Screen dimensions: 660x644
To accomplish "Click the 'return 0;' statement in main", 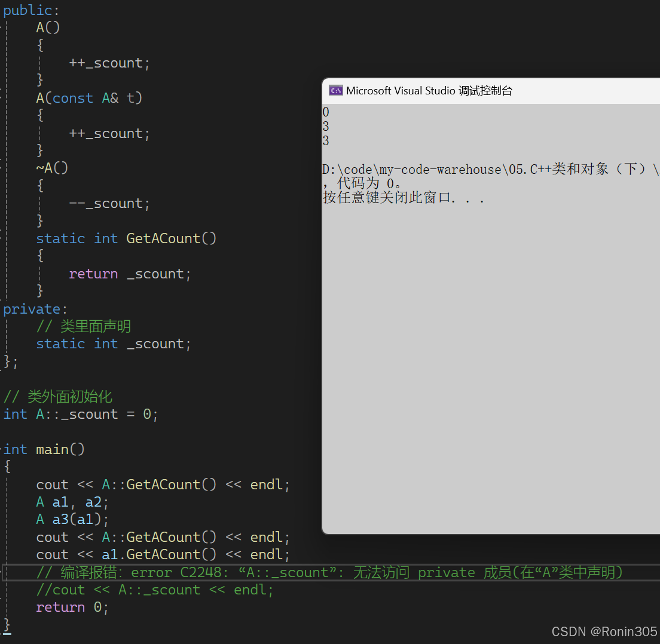I will (72, 608).
